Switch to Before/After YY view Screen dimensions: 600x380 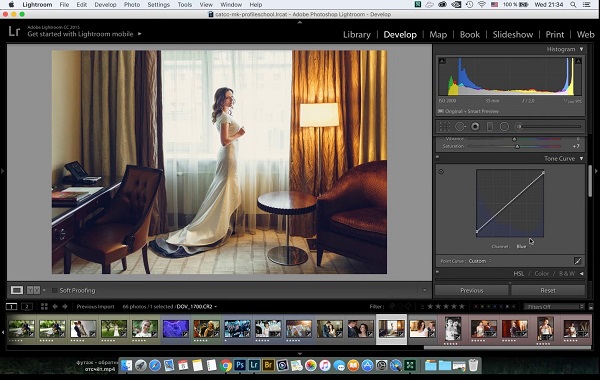coord(33,290)
